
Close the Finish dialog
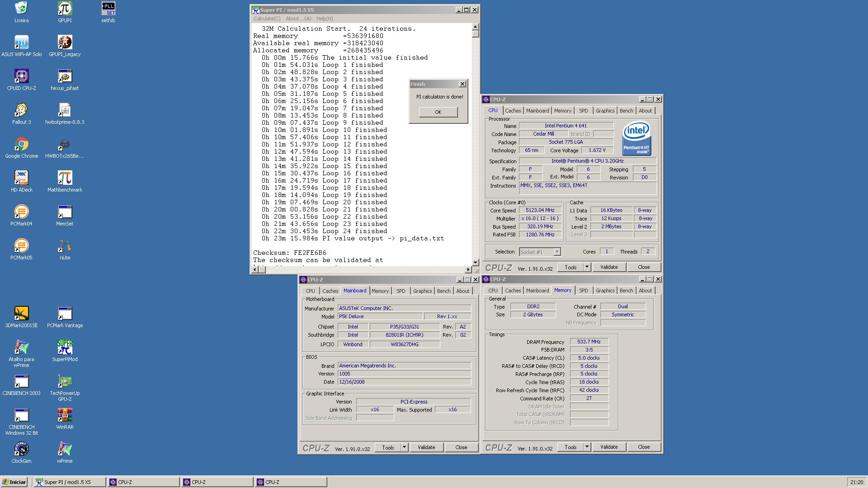pyautogui.click(x=462, y=84)
